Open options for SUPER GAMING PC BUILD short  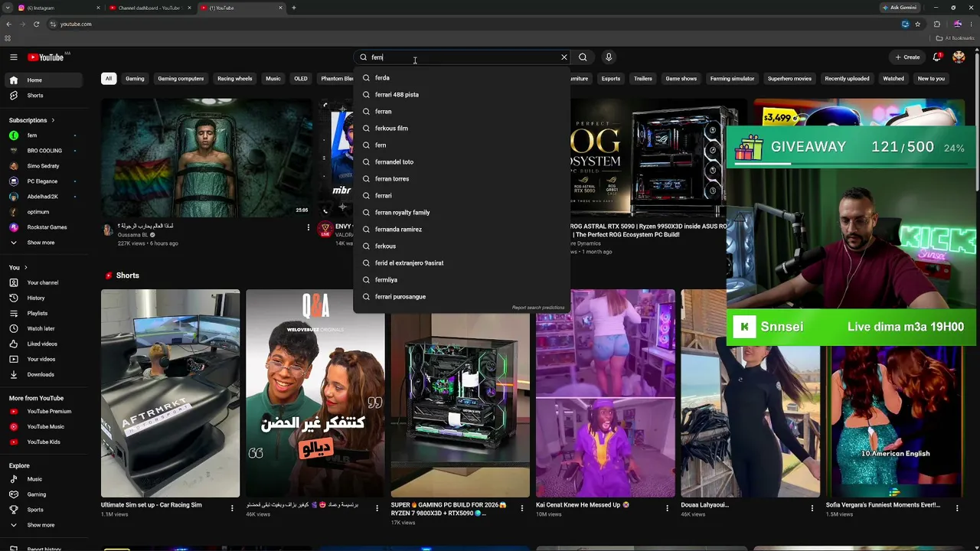click(522, 507)
